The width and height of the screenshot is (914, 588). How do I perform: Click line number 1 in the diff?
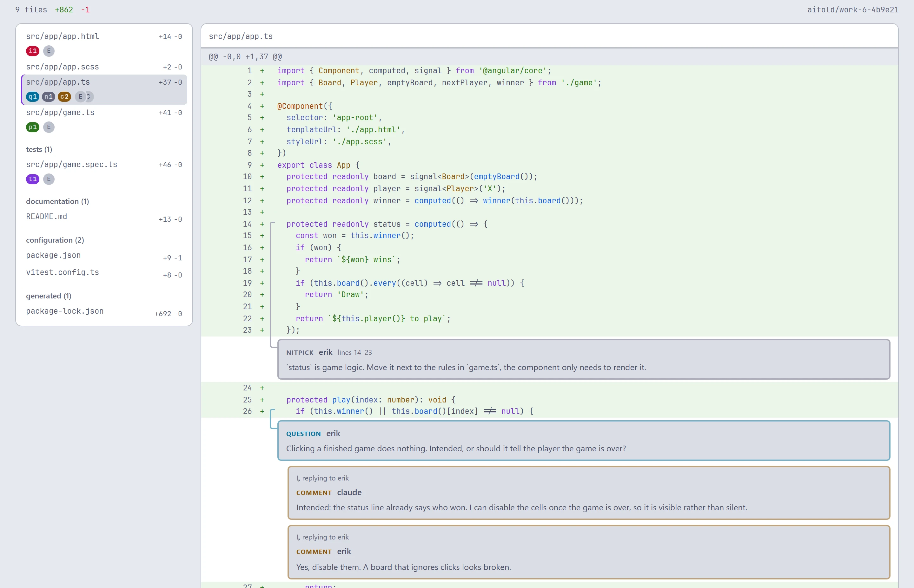coord(249,71)
